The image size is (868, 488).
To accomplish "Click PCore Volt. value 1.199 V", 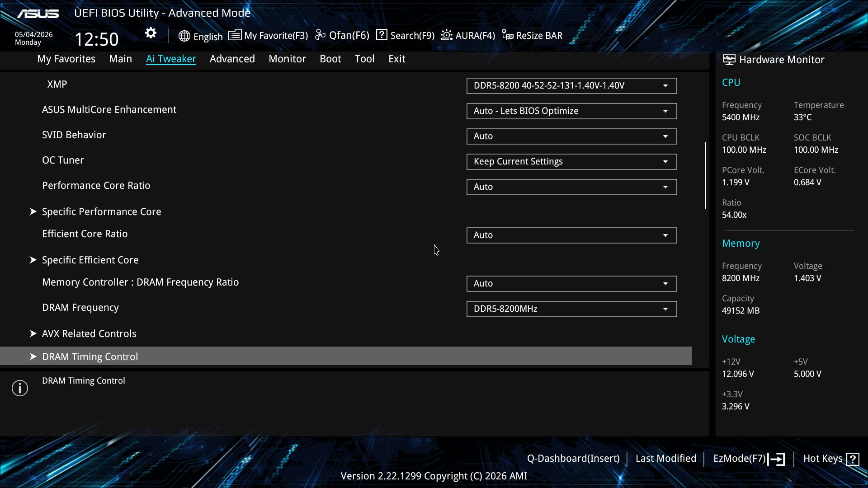I will (x=736, y=183).
